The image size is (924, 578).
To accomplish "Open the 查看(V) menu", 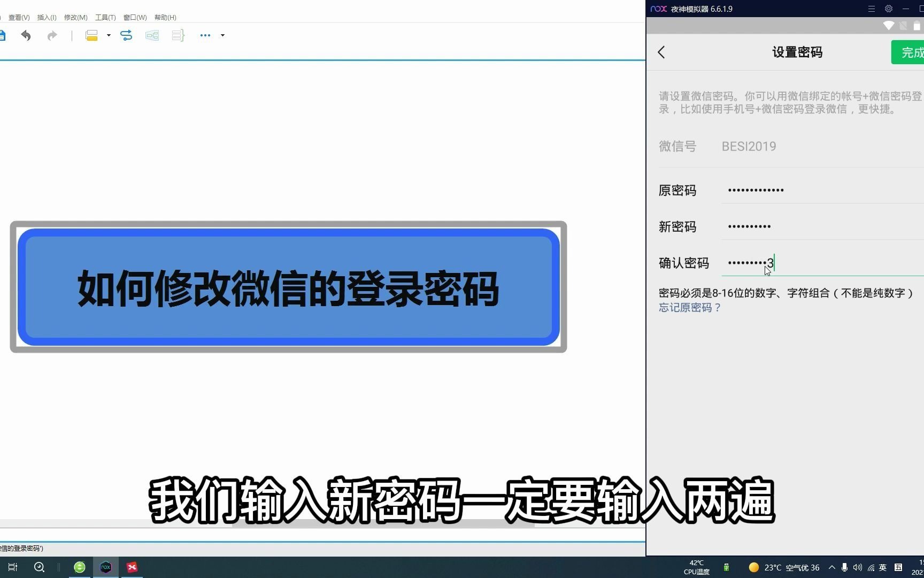I will (19, 18).
